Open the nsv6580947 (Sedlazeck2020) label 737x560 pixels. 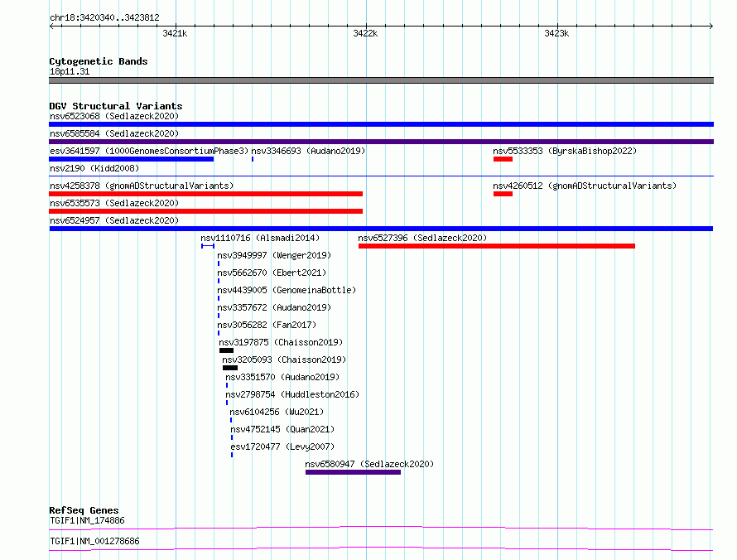click(369, 464)
